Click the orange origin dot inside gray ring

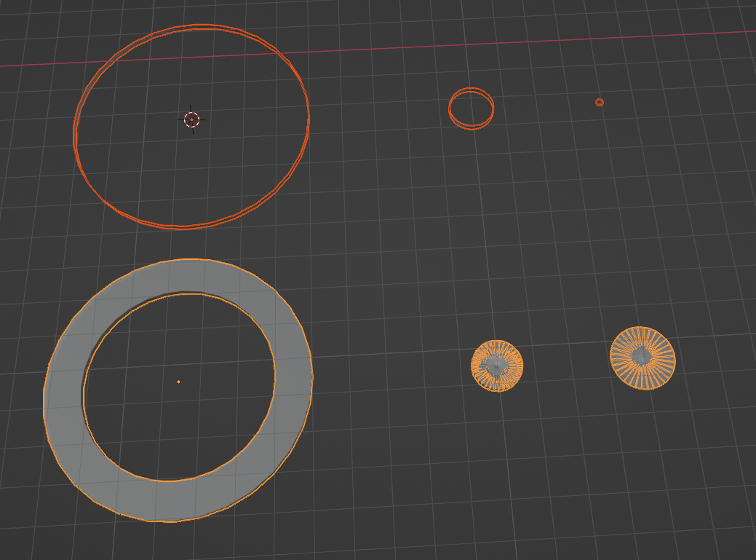(178, 382)
